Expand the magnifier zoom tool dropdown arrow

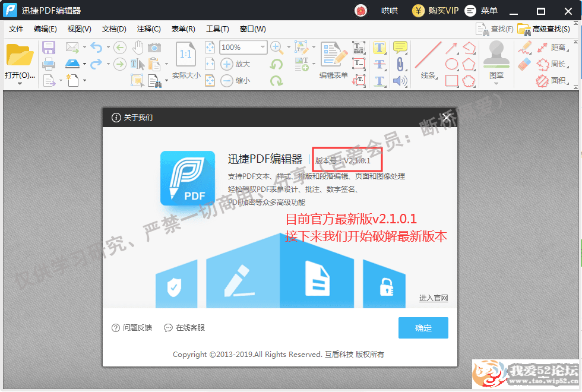[289, 48]
